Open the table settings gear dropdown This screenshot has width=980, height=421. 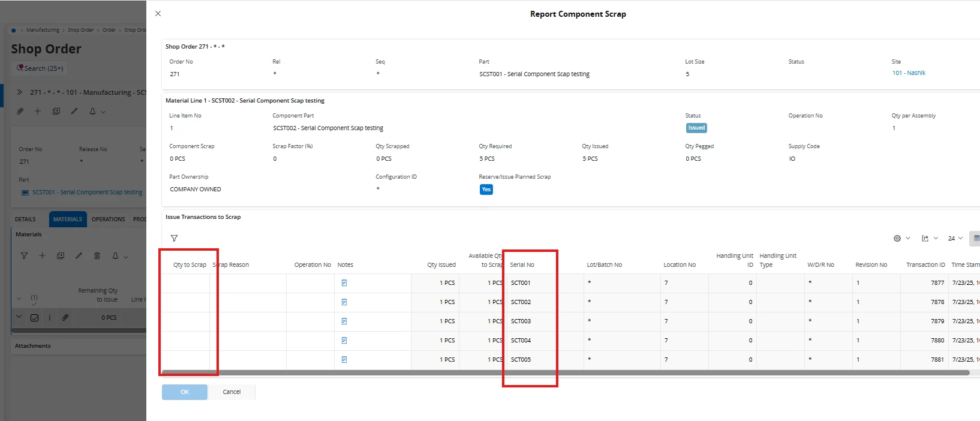pos(901,238)
